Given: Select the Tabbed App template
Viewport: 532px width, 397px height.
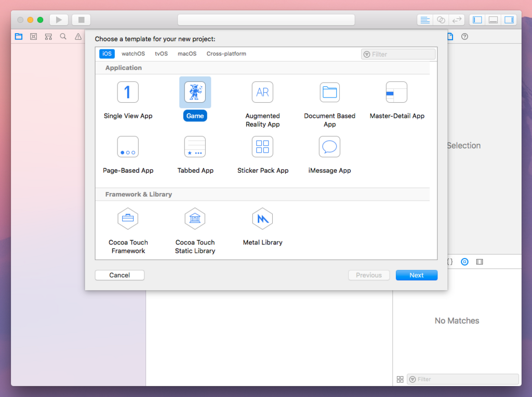Looking at the screenshot, I should (x=195, y=155).
